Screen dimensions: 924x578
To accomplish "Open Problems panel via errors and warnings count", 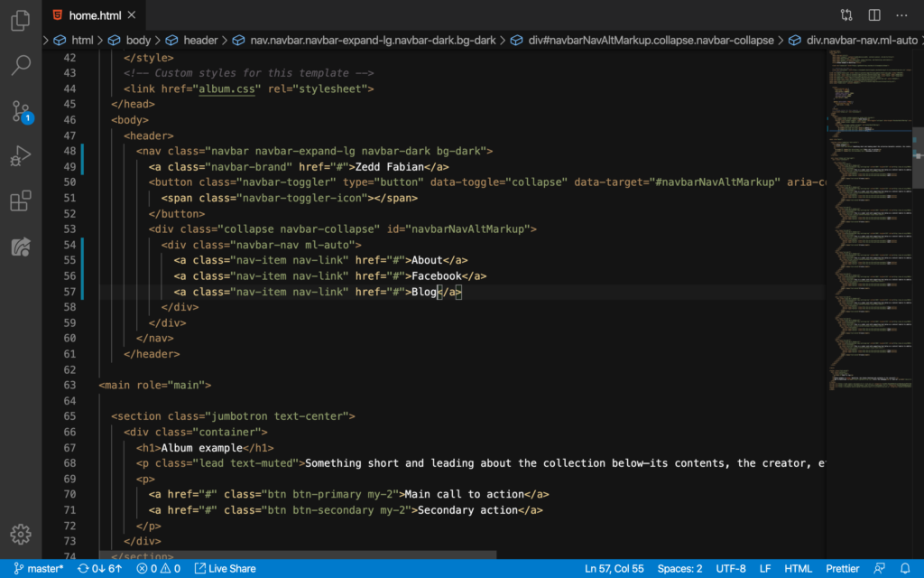I will 159,569.
